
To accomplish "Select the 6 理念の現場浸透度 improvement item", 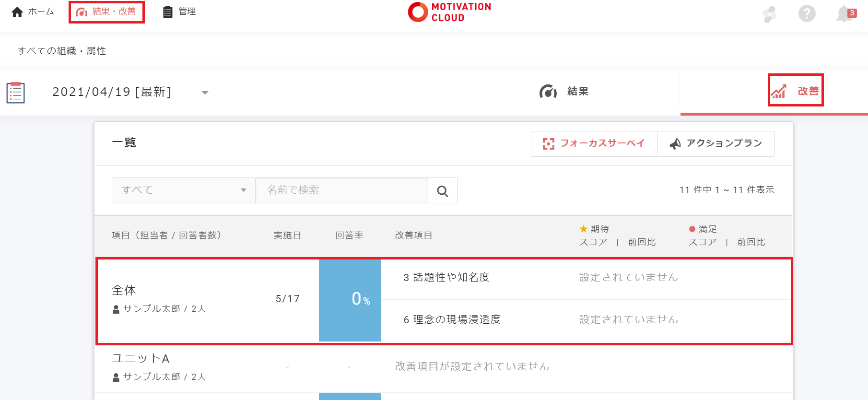I will pyautogui.click(x=452, y=320).
